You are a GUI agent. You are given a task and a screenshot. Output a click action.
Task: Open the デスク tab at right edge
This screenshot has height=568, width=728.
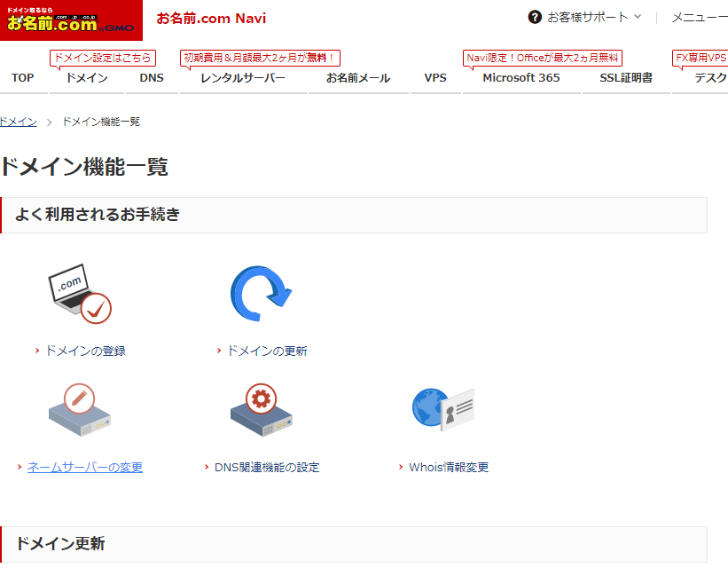[x=710, y=77]
